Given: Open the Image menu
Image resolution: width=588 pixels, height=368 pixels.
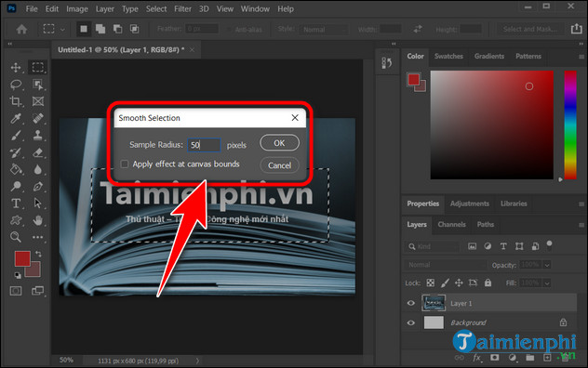Looking at the screenshot, I should [77, 8].
